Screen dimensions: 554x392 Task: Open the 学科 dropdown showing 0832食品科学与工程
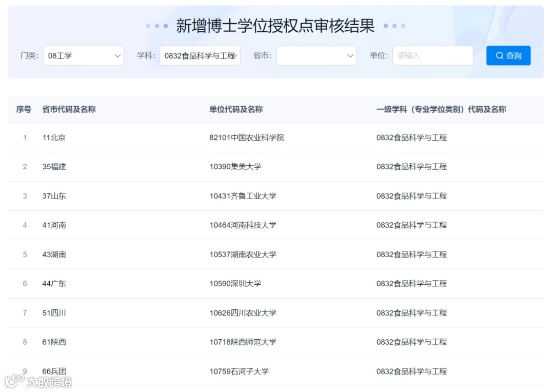point(200,55)
